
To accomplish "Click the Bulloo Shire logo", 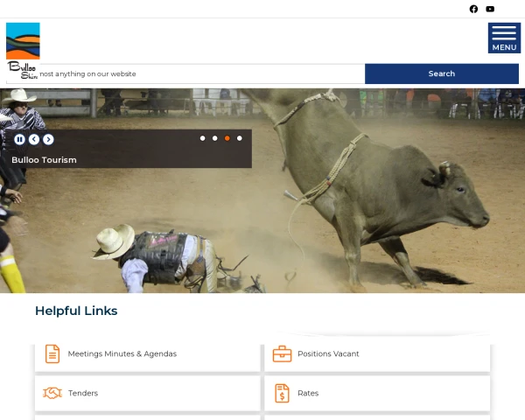I will click(x=23, y=50).
